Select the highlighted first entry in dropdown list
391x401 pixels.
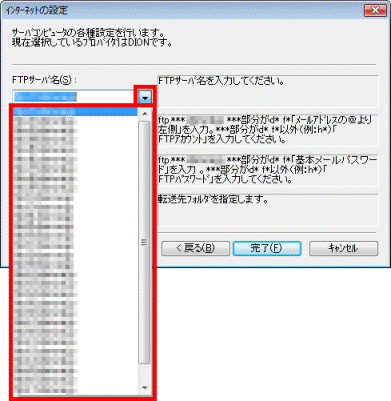click(75, 112)
